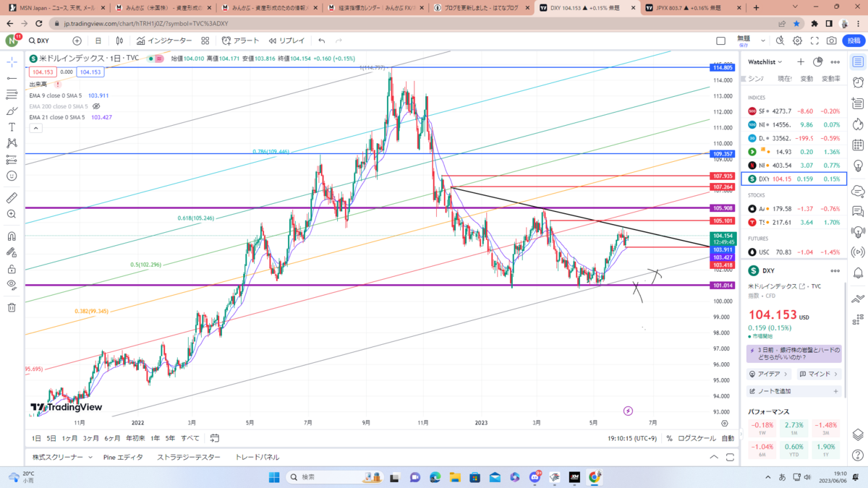Open the ストラテジーテスター tab

189,457
